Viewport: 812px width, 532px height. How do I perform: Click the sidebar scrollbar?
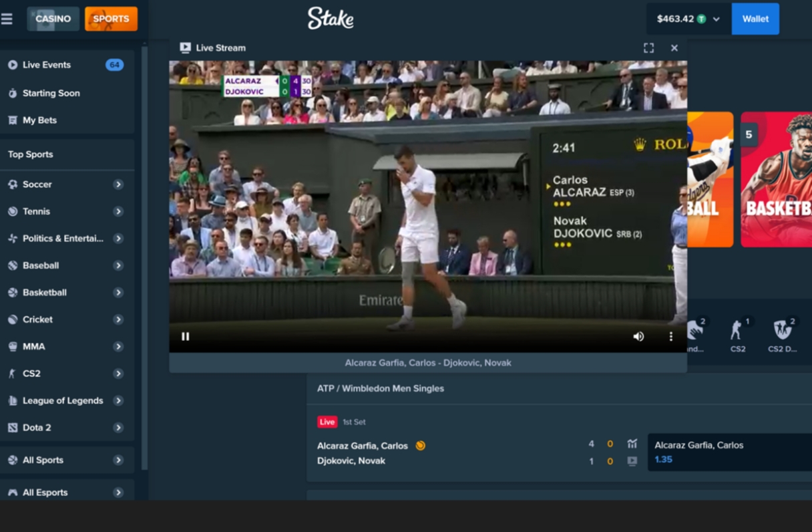[x=145, y=259]
